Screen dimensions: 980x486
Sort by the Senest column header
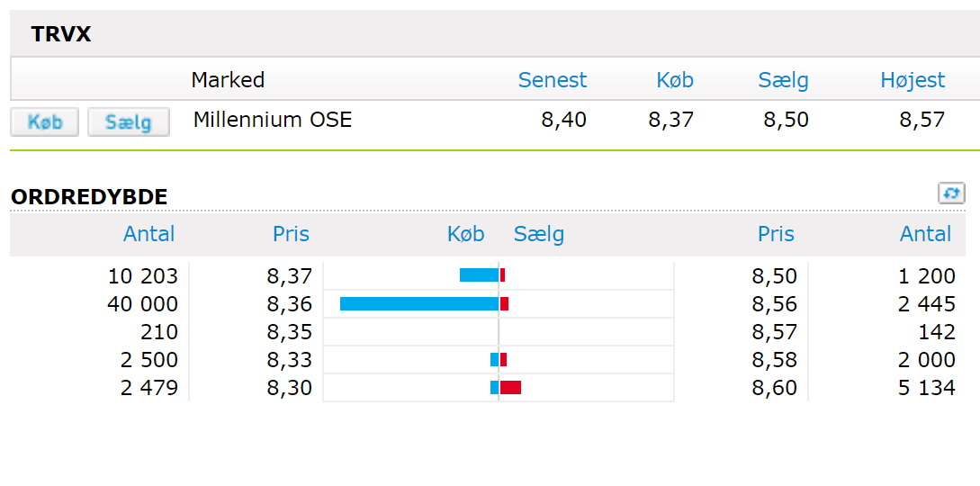(x=553, y=80)
